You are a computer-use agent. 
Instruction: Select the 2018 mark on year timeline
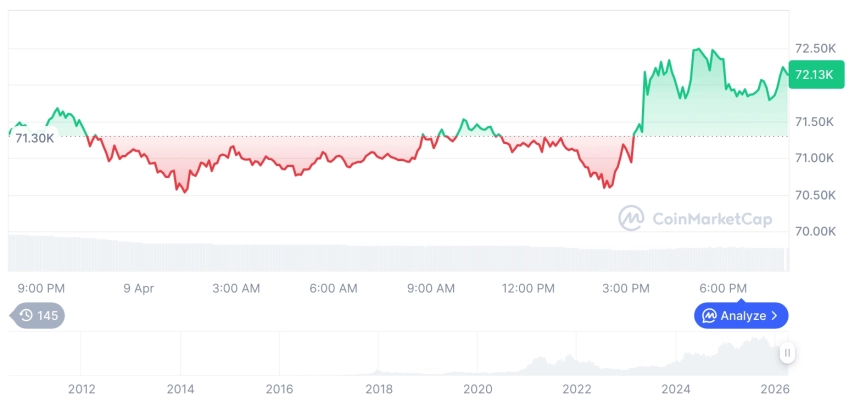pyautogui.click(x=379, y=389)
